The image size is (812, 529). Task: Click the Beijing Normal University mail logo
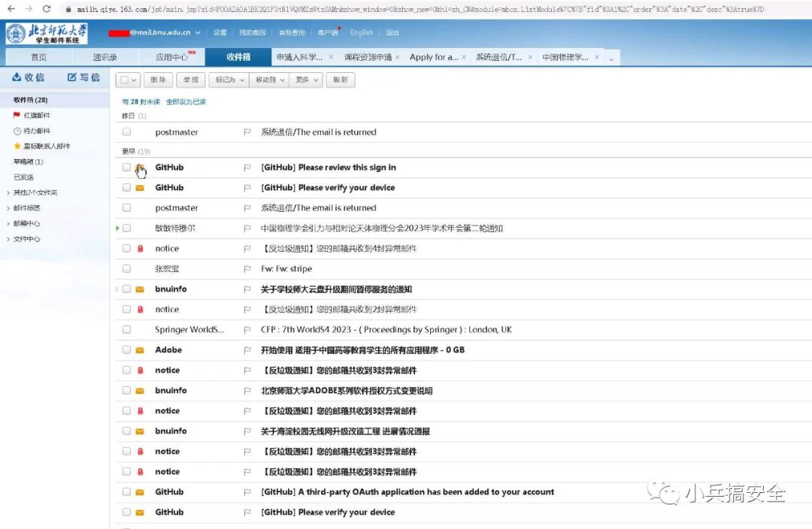pos(47,33)
